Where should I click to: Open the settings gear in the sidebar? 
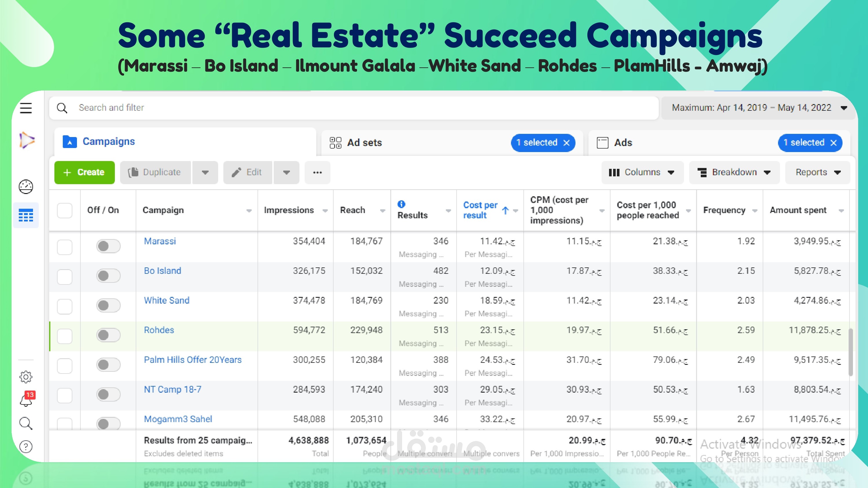point(26,376)
